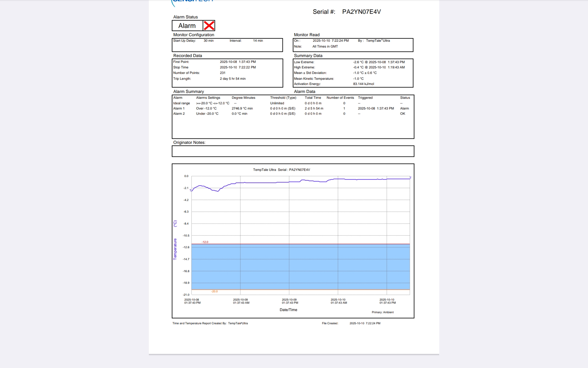
Task: Click the Trip Length value 2 day 5 hr 54 min
Action: (x=232, y=79)
